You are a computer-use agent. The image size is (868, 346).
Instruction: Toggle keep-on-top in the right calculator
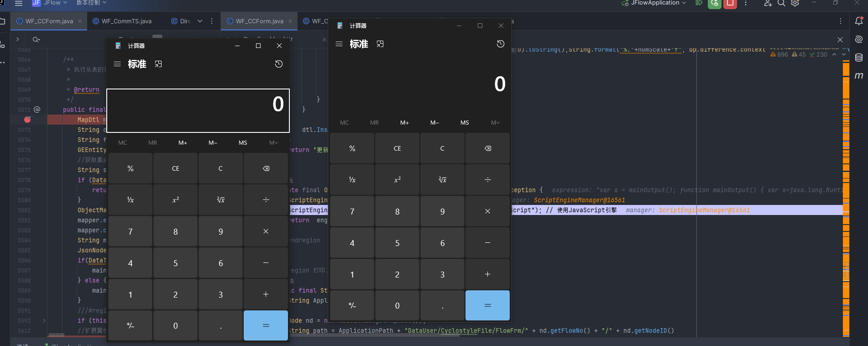pos(380,44)
